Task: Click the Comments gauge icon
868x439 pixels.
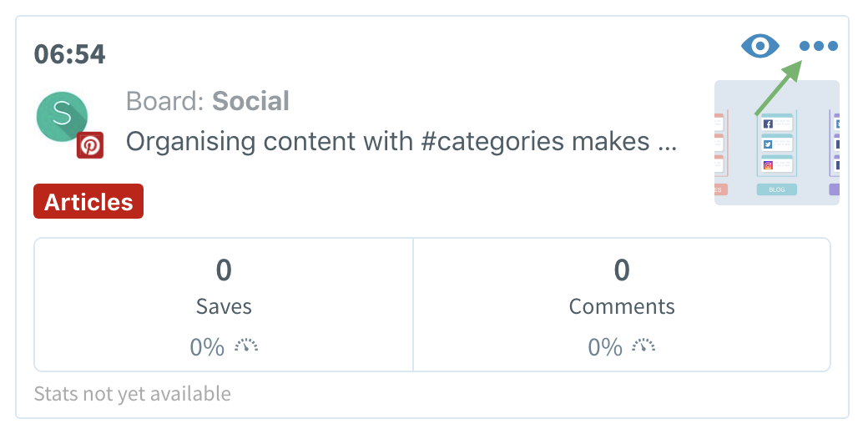Action: [x=643, y=346]
